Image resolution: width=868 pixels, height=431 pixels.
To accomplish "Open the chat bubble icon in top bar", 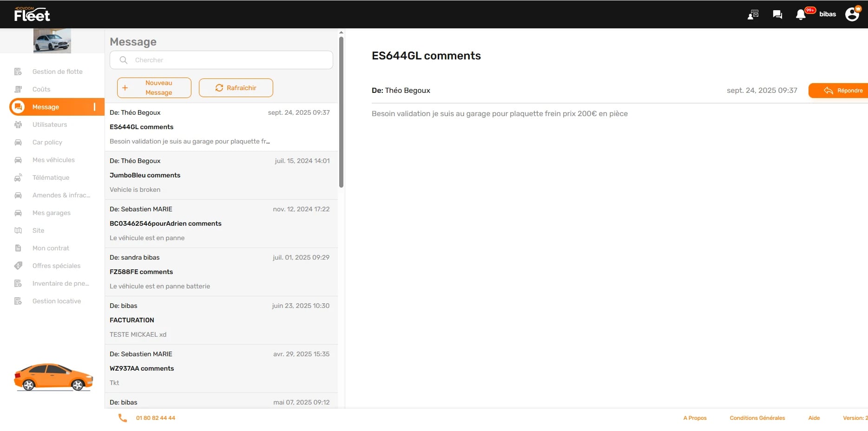I will point(777,14).
